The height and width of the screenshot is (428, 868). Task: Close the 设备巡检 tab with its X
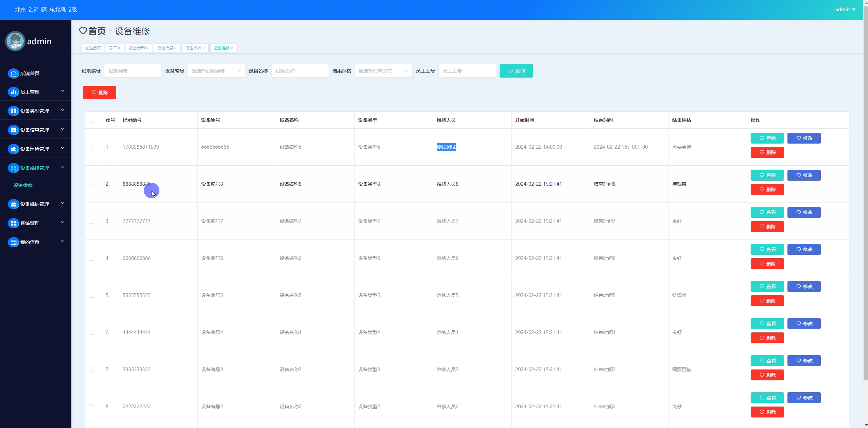[x=204, y=48]
